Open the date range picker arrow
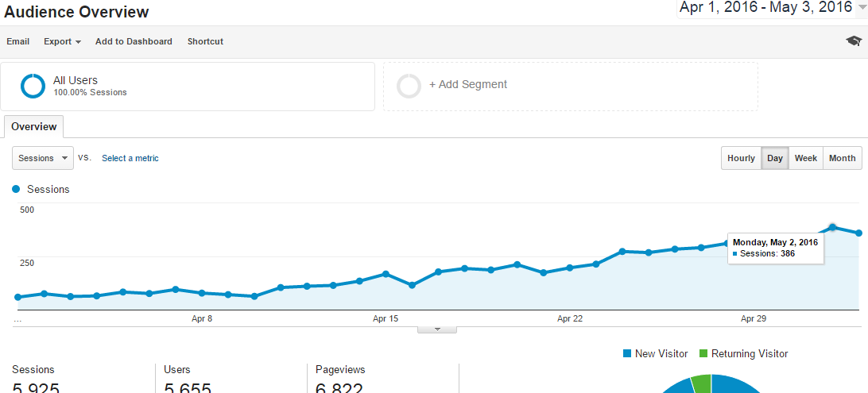 coord(861,7)
